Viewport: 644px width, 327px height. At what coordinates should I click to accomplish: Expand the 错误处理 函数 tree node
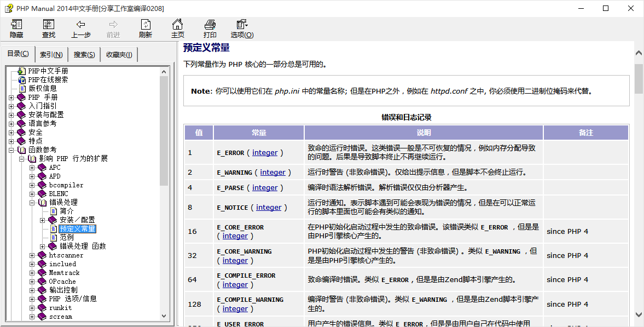(43, 246)
